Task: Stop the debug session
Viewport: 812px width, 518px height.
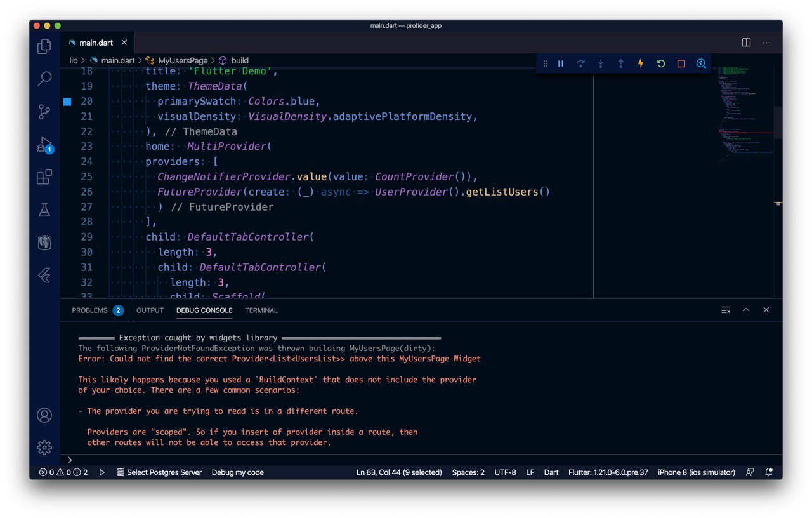Action: coord(681,63)
